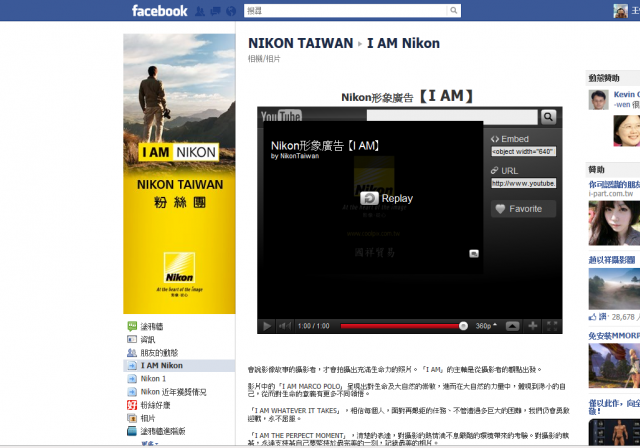Open the 360p quality menu
Viewport: 640px width, 448px height.
tap(486, 326)
